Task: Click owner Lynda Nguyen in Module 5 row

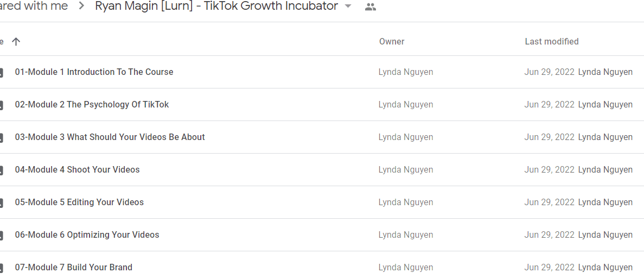Action: point(405,202)
